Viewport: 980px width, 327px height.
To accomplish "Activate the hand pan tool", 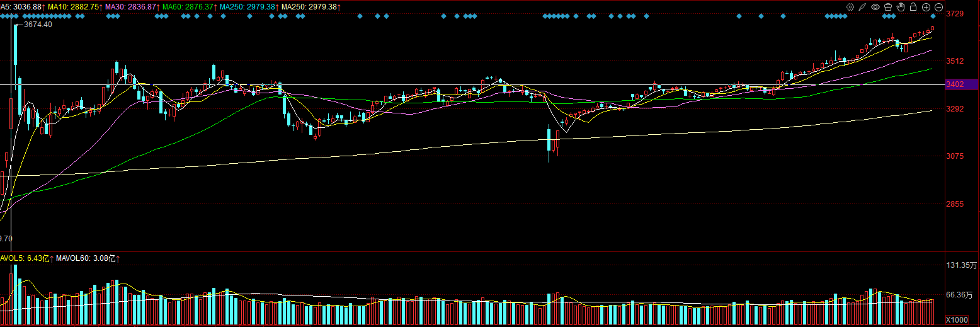I will [901, 7].
